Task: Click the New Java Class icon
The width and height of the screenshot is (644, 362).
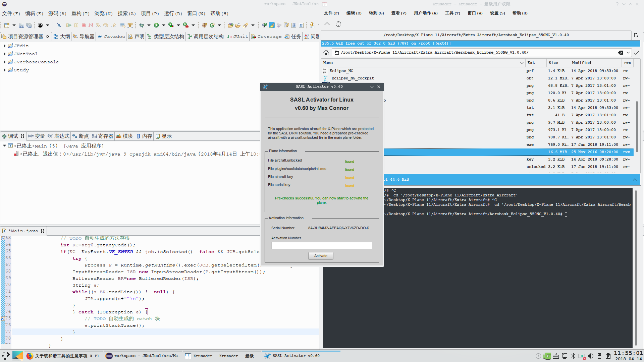Action: click(212, 25)
